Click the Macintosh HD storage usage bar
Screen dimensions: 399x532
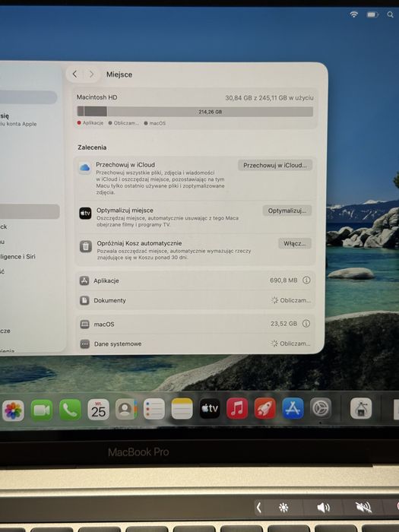(x=195, y=112)
